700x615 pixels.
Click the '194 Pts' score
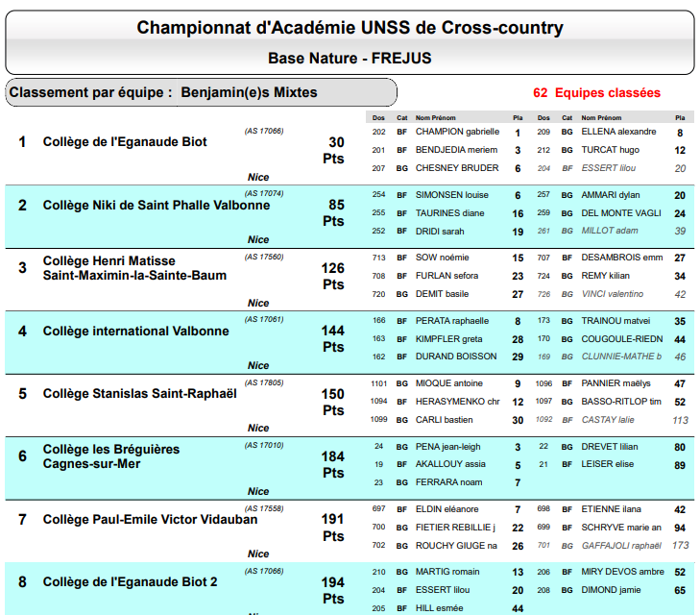point(333,591)
